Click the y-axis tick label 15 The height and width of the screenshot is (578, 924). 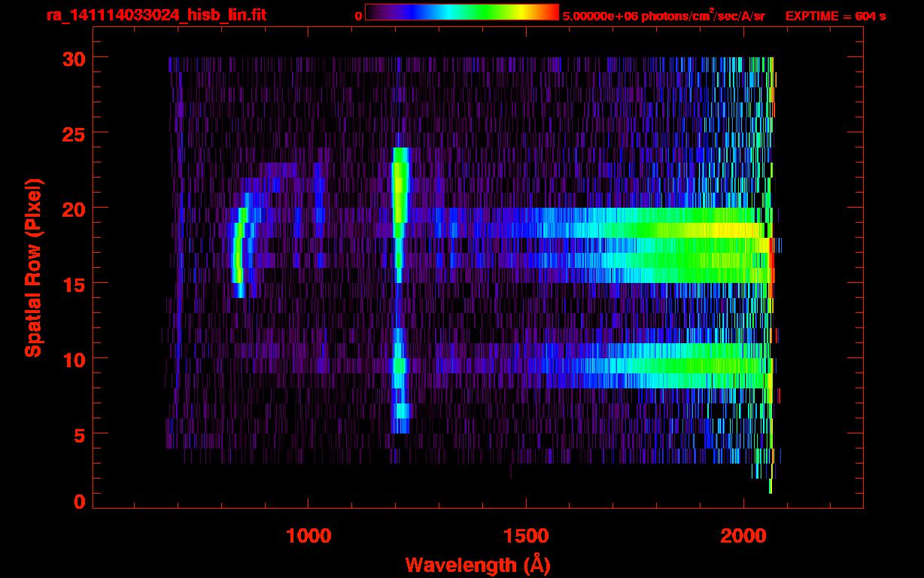(72, 284)
